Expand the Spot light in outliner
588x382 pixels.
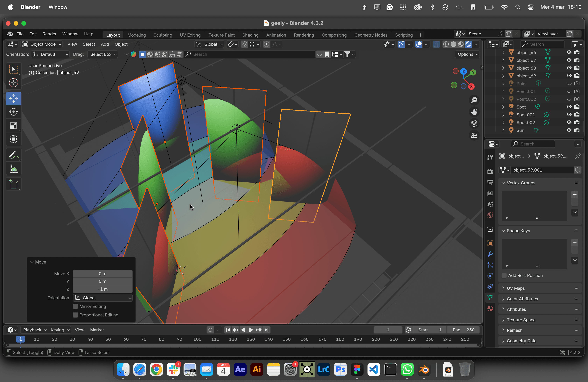pos(503,107)
